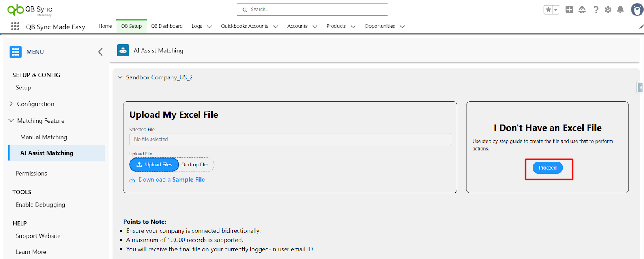Screen dimensions: 644x259
Task: Open Learn More in Help section
Action: tap(31, 252)
